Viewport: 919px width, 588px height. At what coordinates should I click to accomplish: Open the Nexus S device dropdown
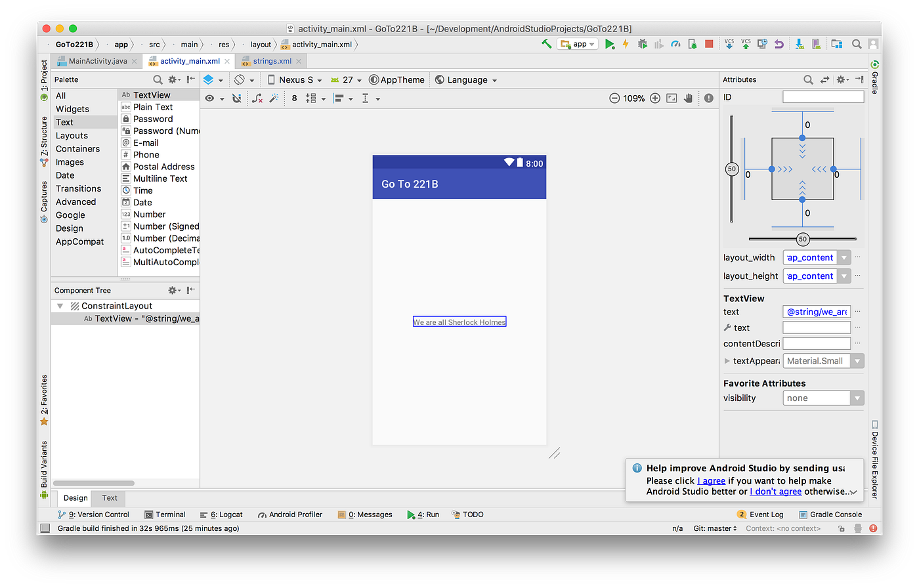click(x=294, y=79)
